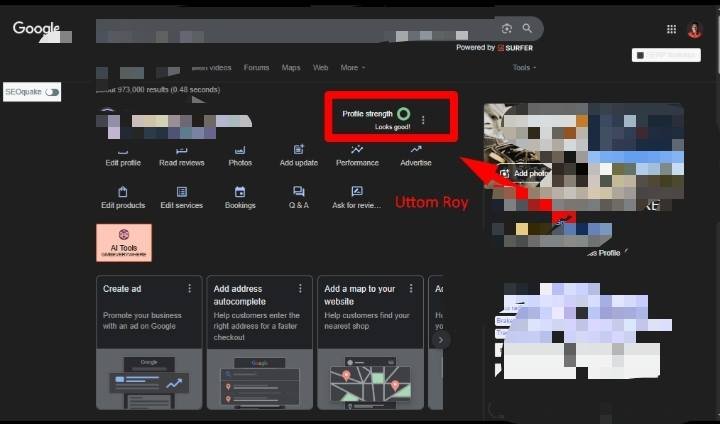
Task: Click Add photo on business image
Action: pos(525,173)
